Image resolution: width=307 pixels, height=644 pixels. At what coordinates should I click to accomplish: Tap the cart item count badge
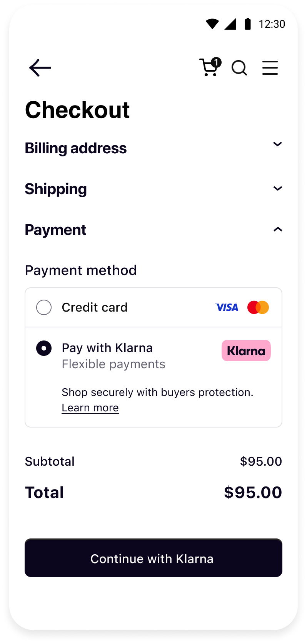click(x=216, y=62)
